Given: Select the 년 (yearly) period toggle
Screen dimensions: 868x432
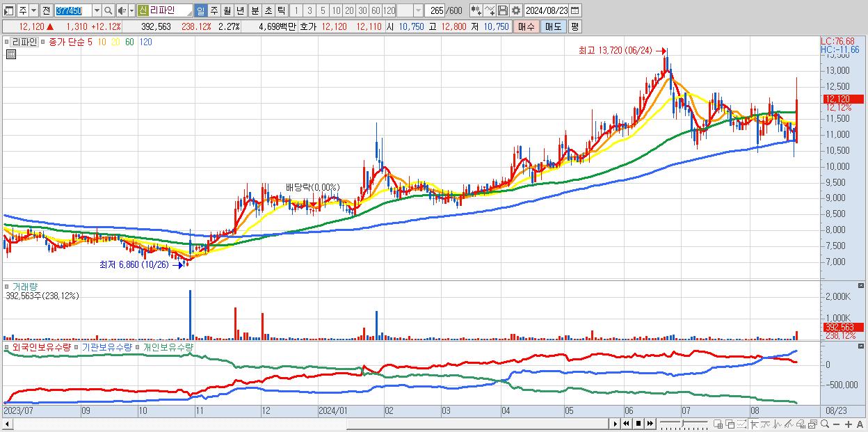Looking at the screenshot, I should pyautogui.click(x=240, y=10).
